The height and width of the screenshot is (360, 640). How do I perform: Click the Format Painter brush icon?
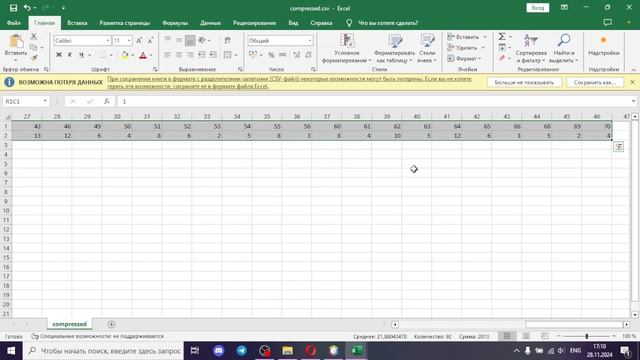click(x=34, y=58)
